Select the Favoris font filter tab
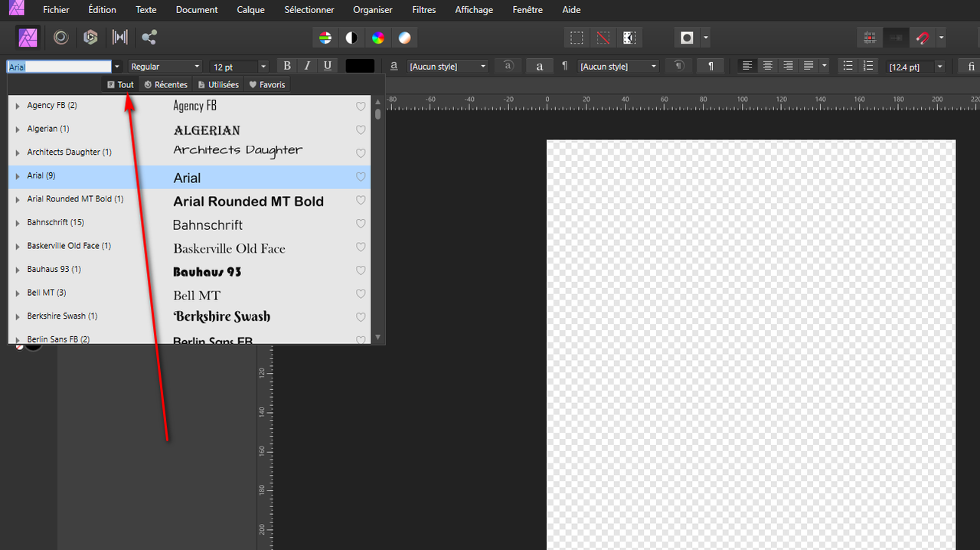980x550 pixels. (267, 84)
